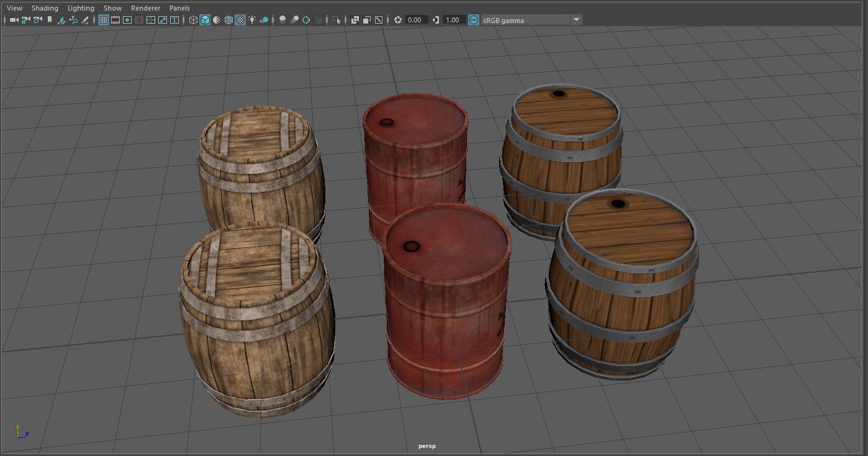Turn off color management with the ON toggle
Viewport: 868px width, 456px height.
[474, 19]
